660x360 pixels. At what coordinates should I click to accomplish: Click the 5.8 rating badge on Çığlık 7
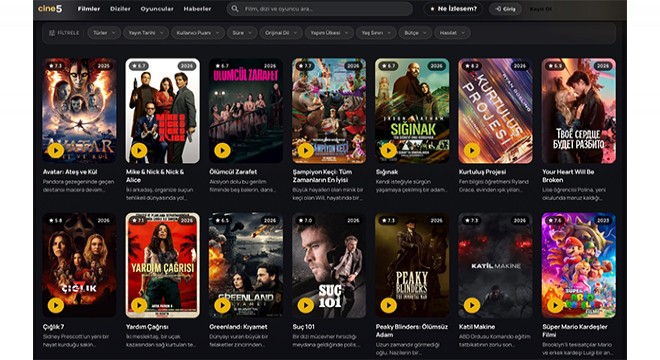(x=55, y=221)
